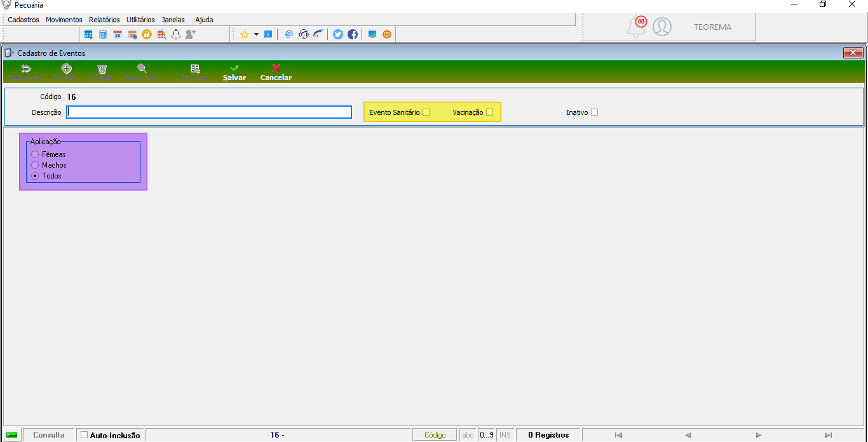Viewport: 868px width, 442px height.
Task: Click the favorites star icon
Action: click(x=244, y=34)
